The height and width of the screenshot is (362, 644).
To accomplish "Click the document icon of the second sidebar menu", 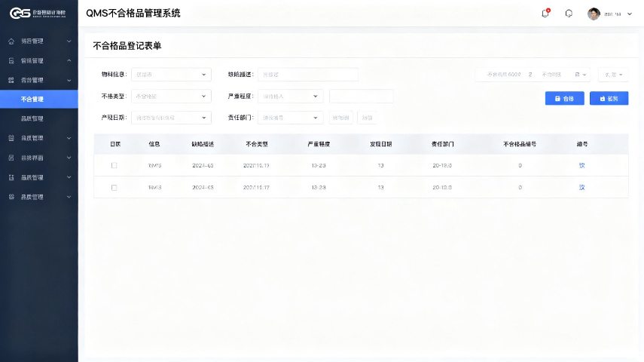I will coord(11,61).
